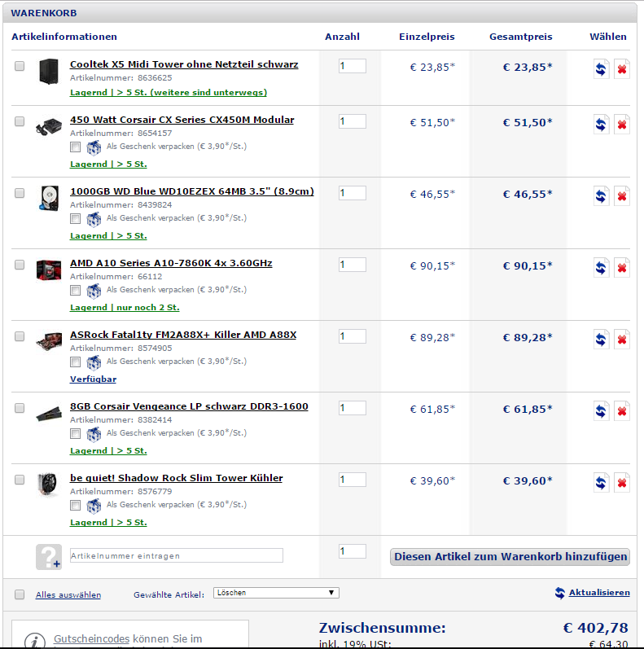This screenshot has height=649, width=644.
Task: Click gift box icon in be quiet! row
Action: click(94, 506)
